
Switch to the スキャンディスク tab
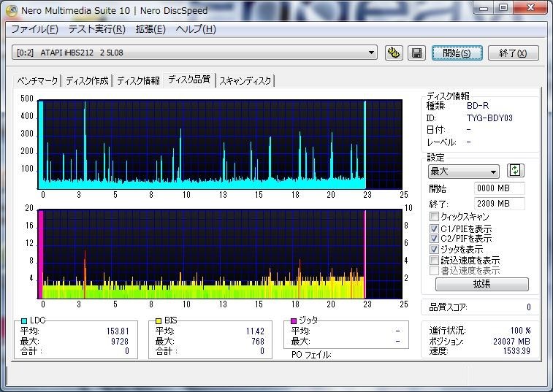click(245, 81)
